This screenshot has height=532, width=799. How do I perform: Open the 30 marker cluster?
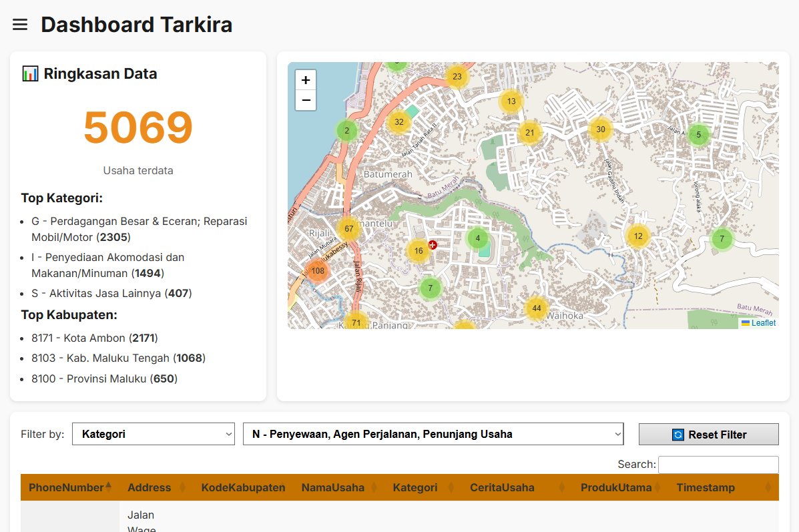[x=601, y=129]
